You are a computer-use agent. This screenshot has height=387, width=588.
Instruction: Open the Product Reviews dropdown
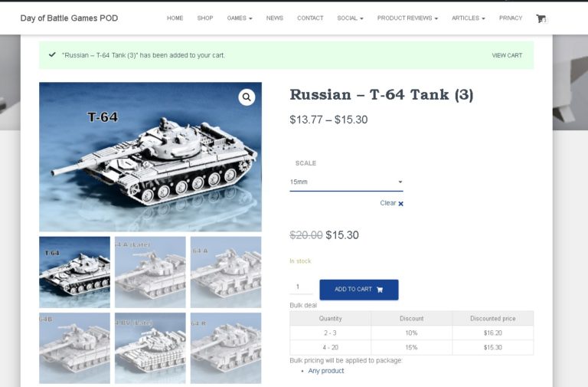[407, 18]
